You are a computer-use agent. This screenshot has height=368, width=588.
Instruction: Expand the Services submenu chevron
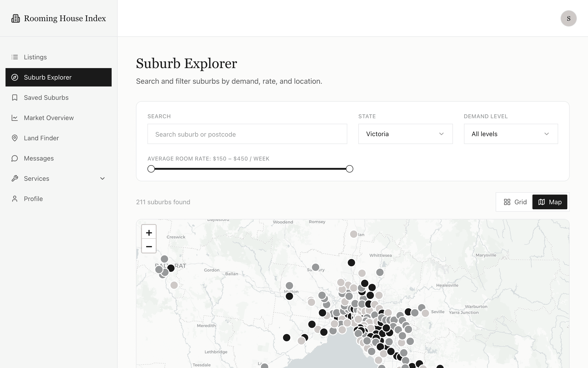click(x=102, y=178)
